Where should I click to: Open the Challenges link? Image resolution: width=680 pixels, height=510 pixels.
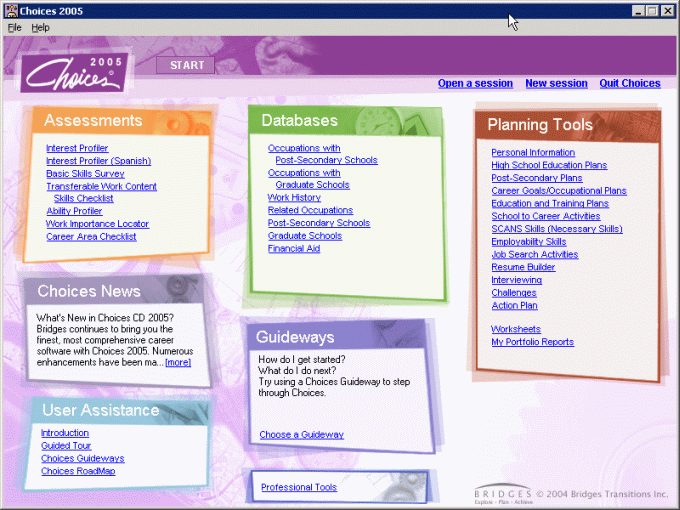[514, 293]
